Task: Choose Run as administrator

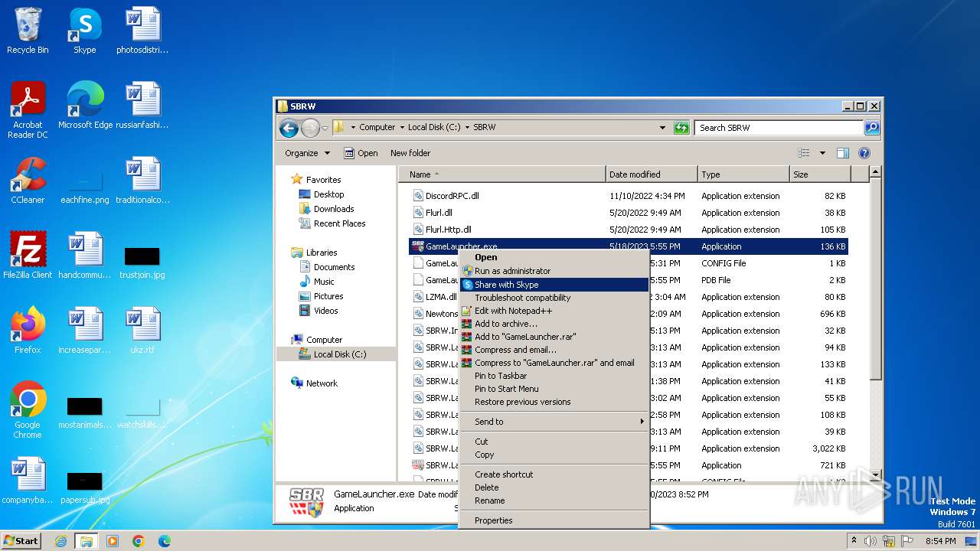Action: click(x=554, y=271)
